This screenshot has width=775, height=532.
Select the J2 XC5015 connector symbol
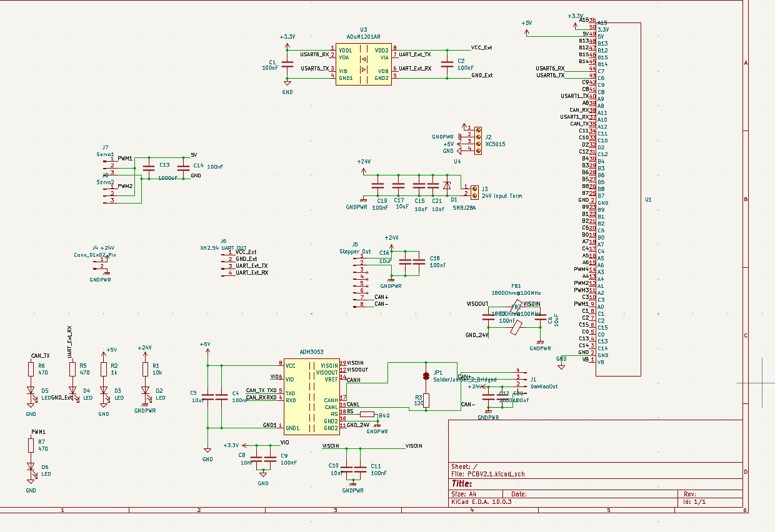477,140
